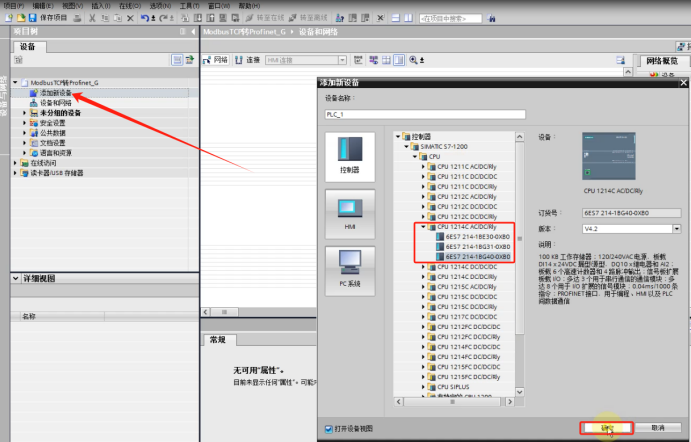This screenshot has width=691, height=442.
Task: Select order number 6ES7 214-1BE30-0XB0
Action: 473,237
